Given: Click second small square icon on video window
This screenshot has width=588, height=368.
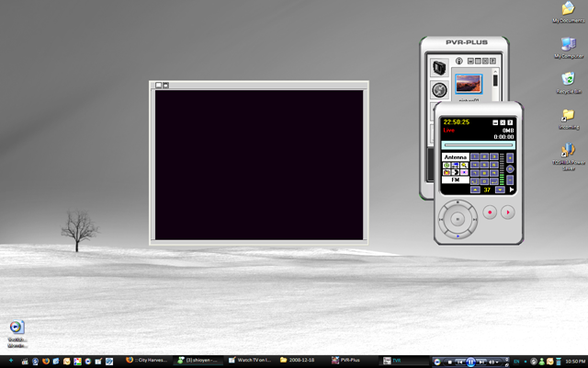Looking at the screenshot, I should click(x=165, y=86).
